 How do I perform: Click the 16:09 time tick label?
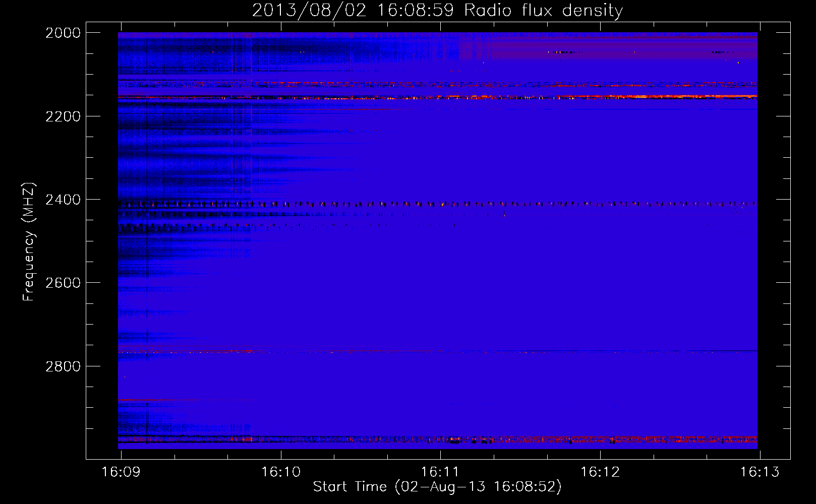point(121,472)
